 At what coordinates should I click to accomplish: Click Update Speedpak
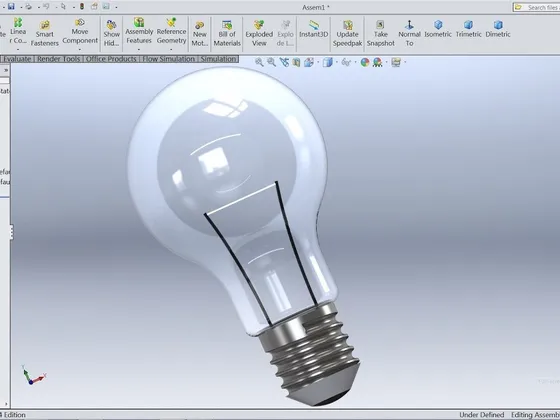click(x=348, y=34)
